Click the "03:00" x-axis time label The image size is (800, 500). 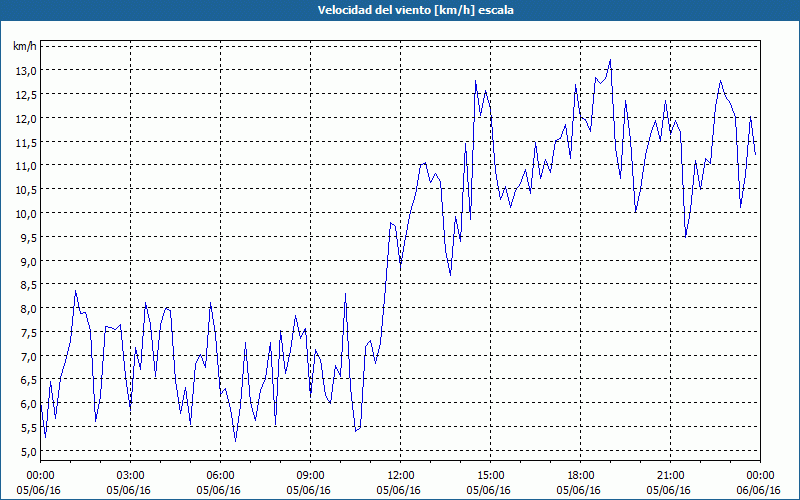(130, 476)
